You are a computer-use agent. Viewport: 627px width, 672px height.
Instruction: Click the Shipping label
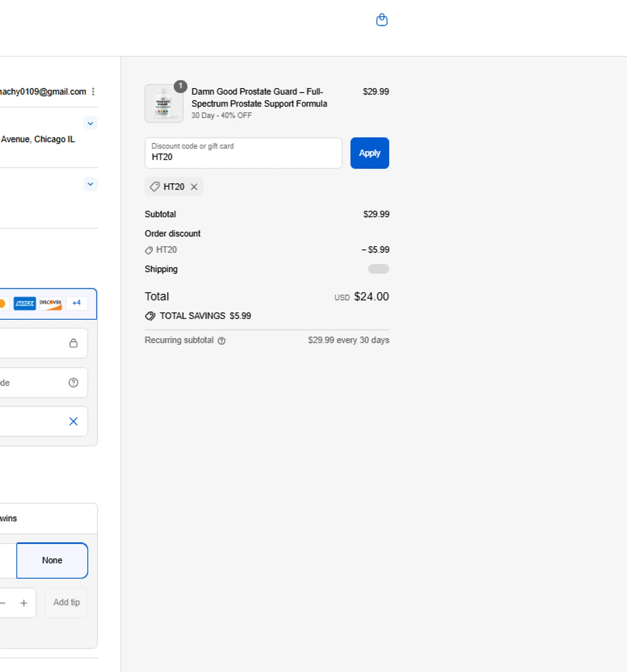pos(161,269)
